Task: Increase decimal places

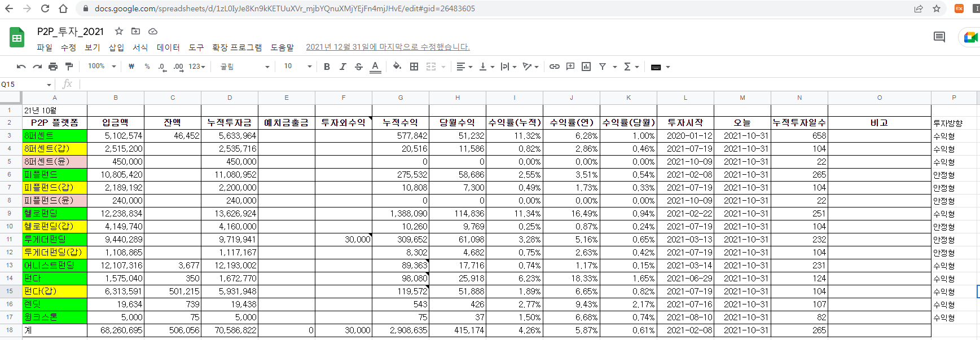Action: point(178,67)
